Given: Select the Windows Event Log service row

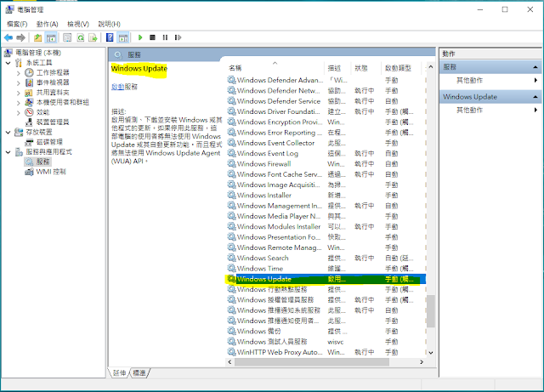Looking at the screenshot, I should 326,153.
